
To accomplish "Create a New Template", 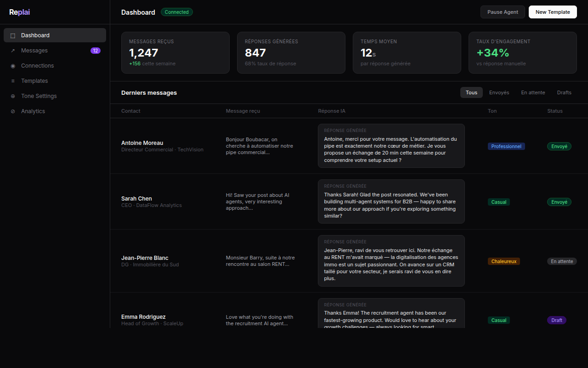I will pyautogui.click(x=553, y=12).
